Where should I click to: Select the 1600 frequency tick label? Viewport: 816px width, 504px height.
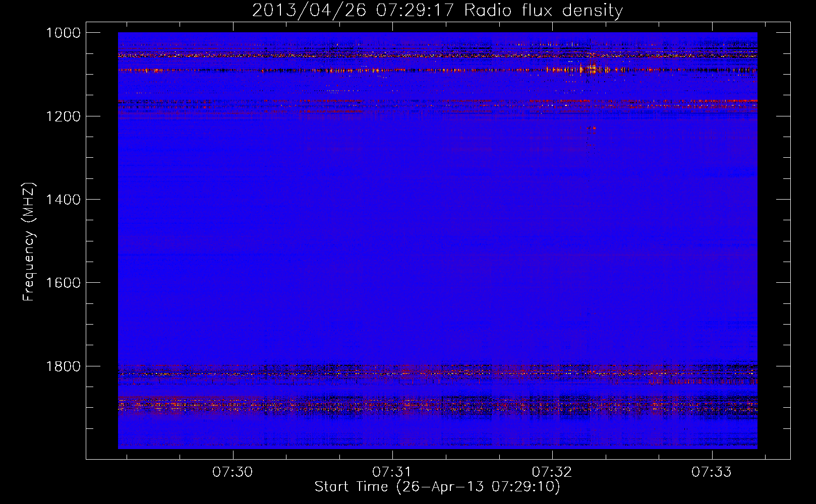coord(63,283)
